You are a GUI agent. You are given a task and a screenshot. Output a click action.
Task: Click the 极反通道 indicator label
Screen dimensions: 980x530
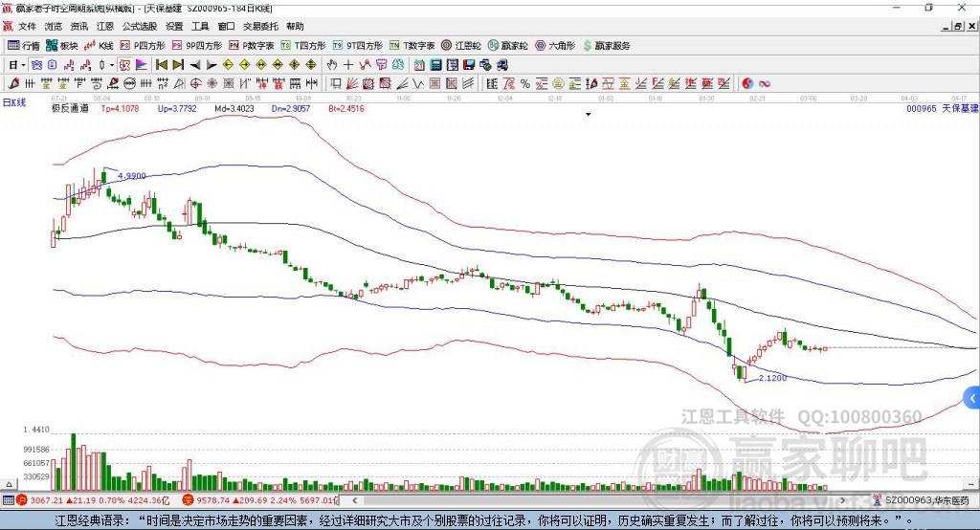70,108
